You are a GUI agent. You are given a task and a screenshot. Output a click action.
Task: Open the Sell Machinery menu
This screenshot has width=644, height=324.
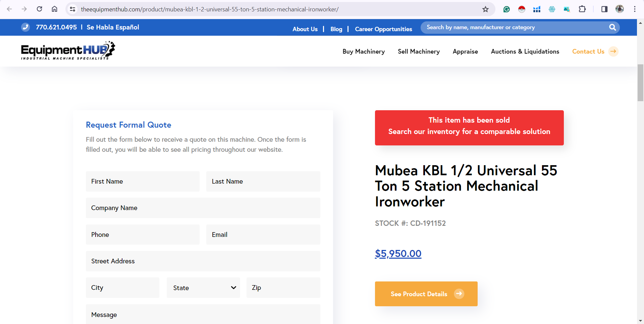(419, 51)
